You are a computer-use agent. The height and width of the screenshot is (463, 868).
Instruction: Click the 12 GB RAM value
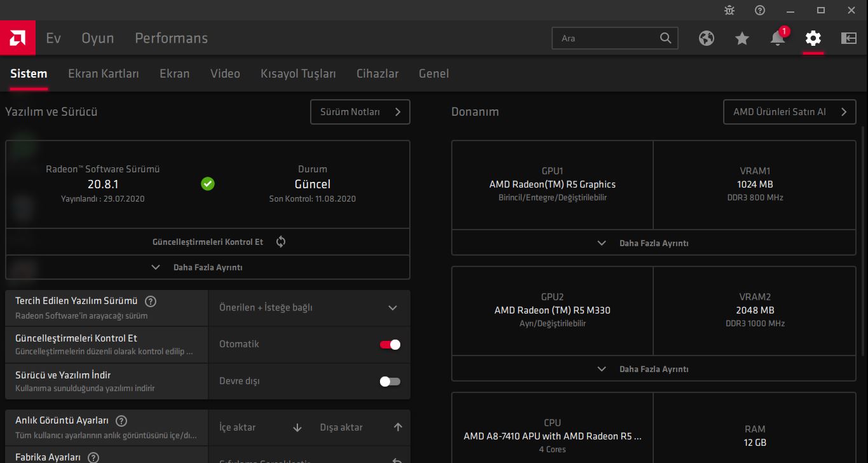[x=755, y=443]
